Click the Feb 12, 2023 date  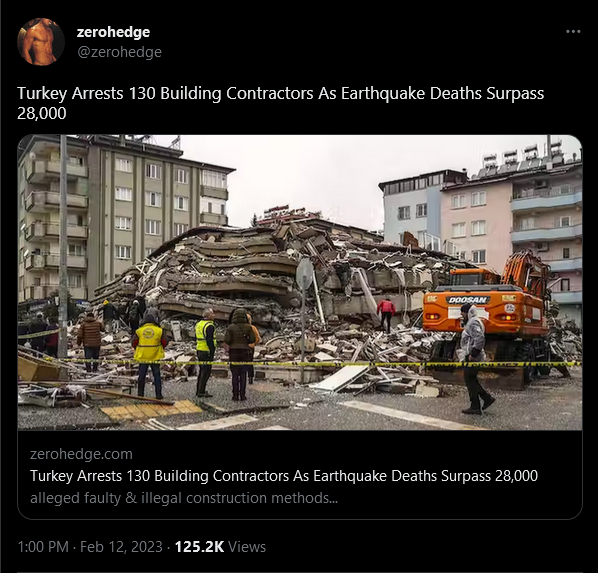pyautogui.click(x=121, y=547)
